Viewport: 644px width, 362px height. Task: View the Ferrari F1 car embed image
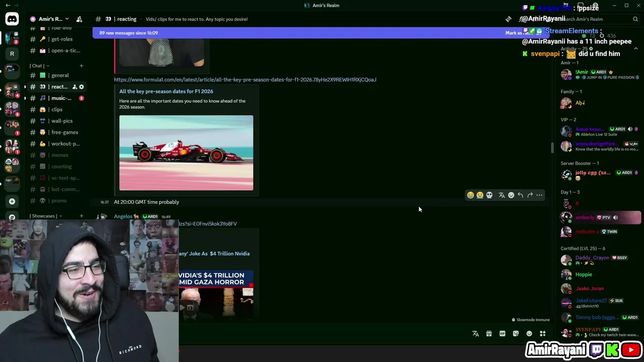pyautogui.click(x=186, y=153)
